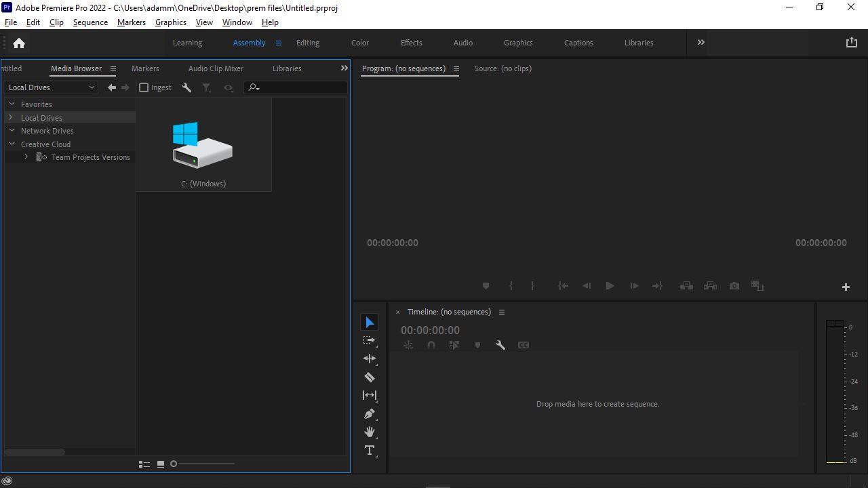Screen dimensions: 868x488
Task: Open the File menu
Action: point(11,22)
